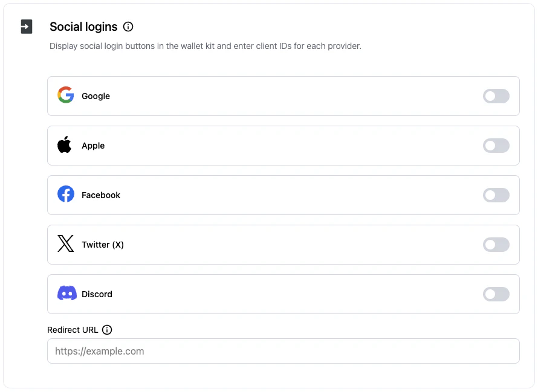
Task: Enable the Google login toggle
Action: point(496,96)
